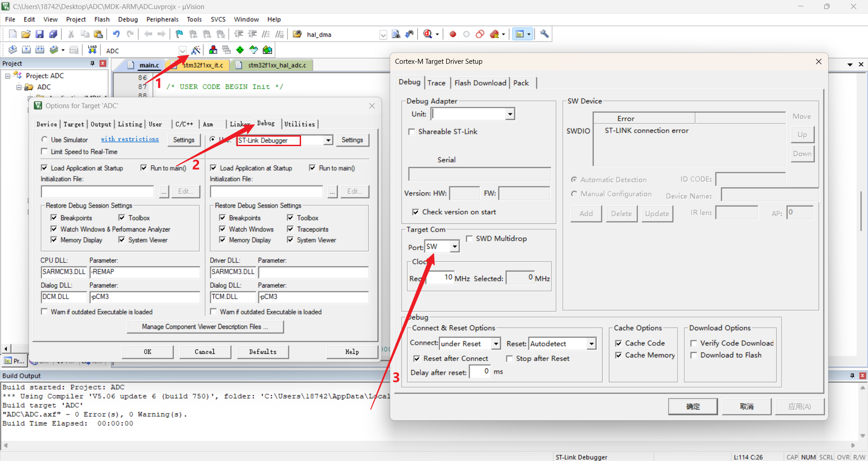Open the Debug Adapter Unit dropdown
The width and height of the screenshot is (868, 461).
tap(510, 114)
